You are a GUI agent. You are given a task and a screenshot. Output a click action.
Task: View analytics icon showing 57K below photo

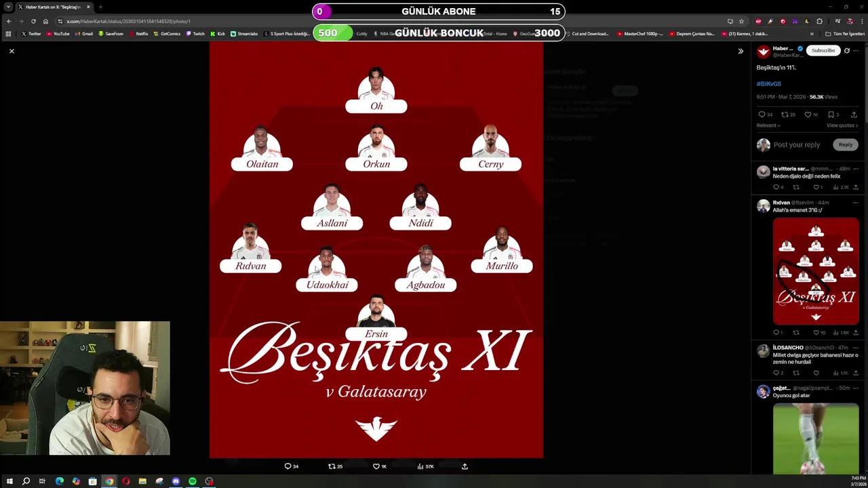[425, 466]
